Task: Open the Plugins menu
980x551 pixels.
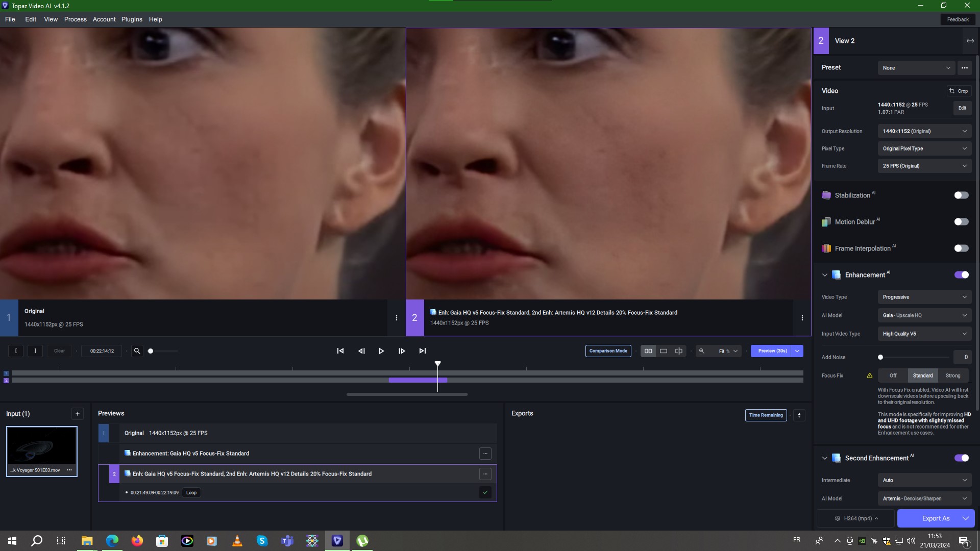Action: click(132, 19)
